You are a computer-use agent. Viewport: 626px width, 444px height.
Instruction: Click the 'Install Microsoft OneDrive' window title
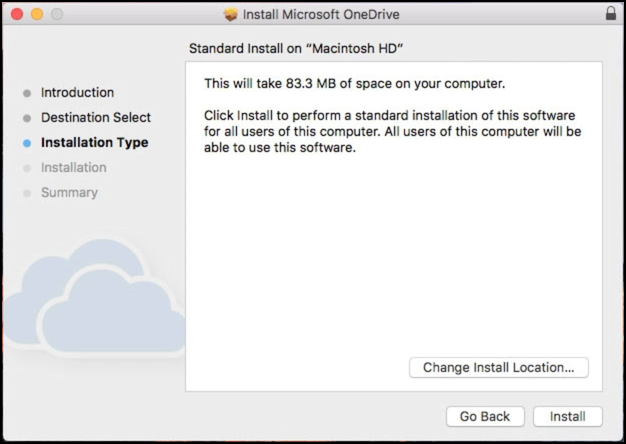(321, 14)
